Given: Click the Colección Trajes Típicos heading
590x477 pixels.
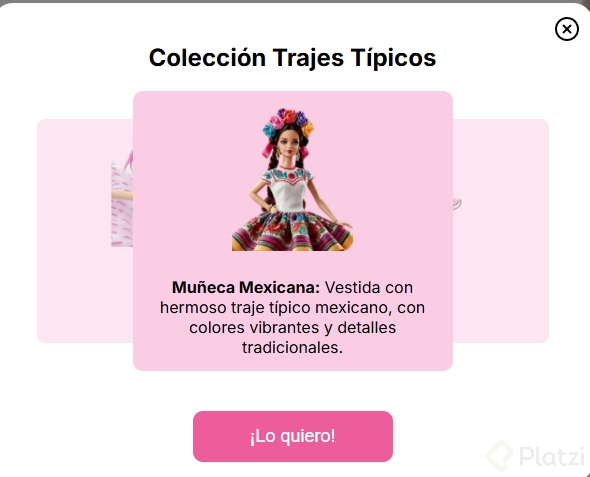Looking at the screenshot, I should click(x=292, y=58).
